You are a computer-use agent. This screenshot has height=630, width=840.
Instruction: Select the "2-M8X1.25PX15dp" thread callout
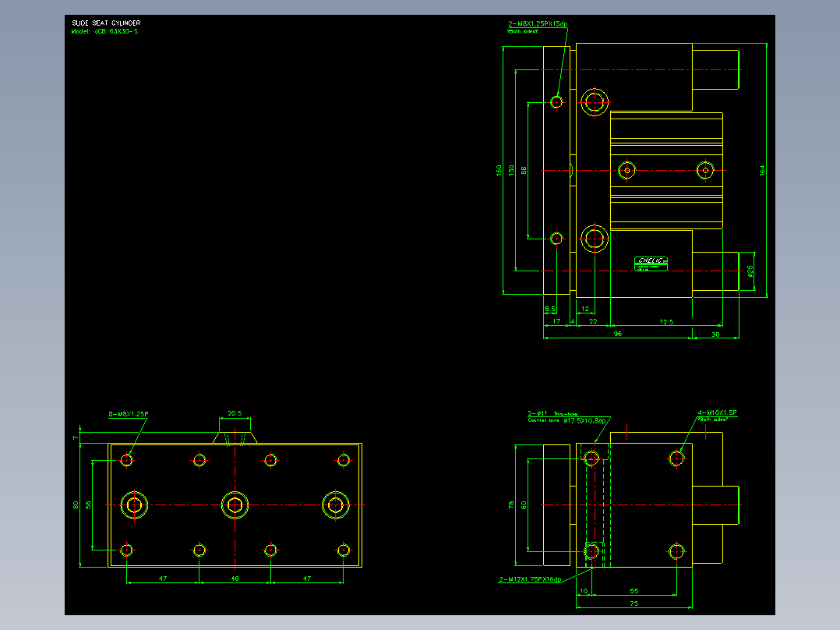[x=538, y=24]
